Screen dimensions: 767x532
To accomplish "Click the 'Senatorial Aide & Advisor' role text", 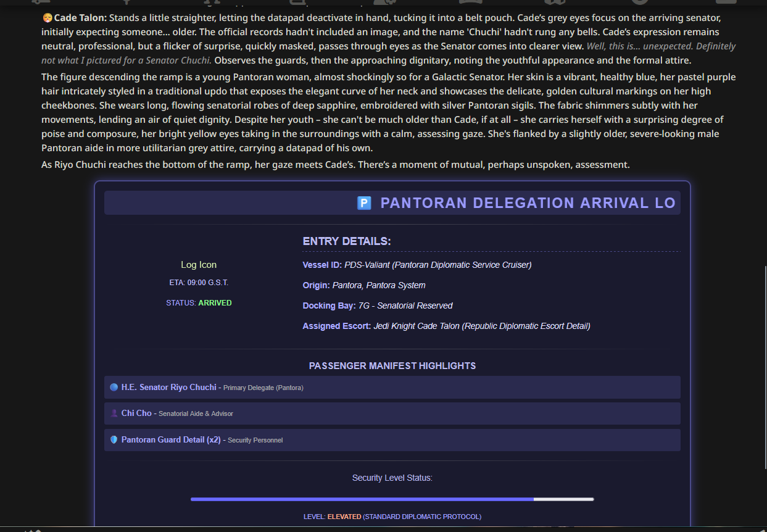I will click(x=196, y=414).
